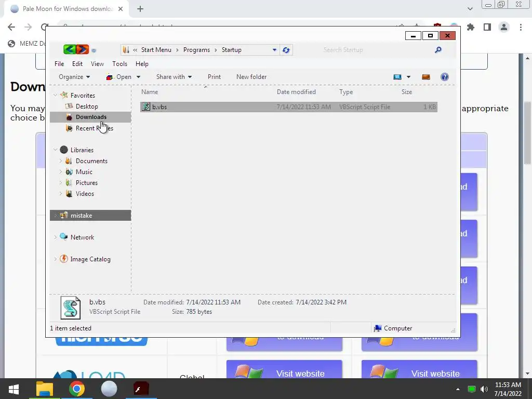Image resolution: width=532 pixels, height=399 pixels.
Task: Open Chrome from the taskbar
Action: click(77, 389)
